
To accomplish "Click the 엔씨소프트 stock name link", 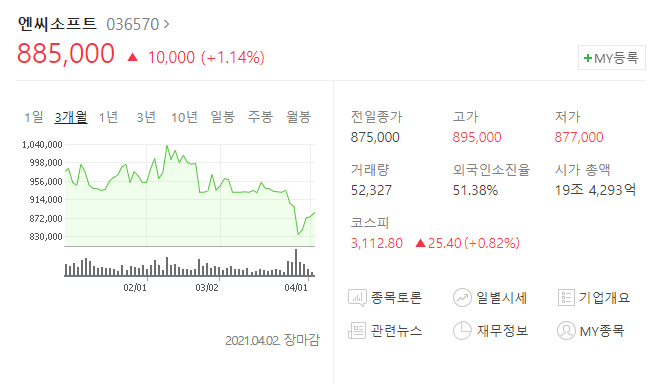I will [57, 24].
